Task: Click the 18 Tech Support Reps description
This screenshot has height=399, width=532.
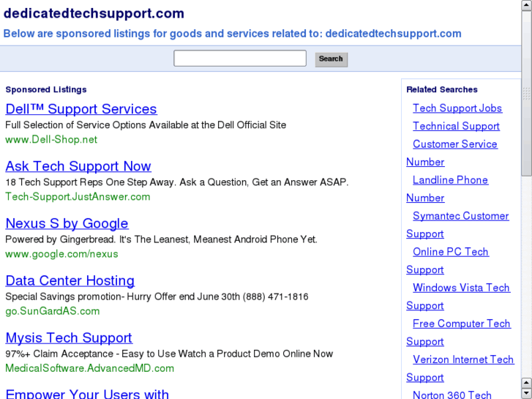Action: click(x=177, y=182)
